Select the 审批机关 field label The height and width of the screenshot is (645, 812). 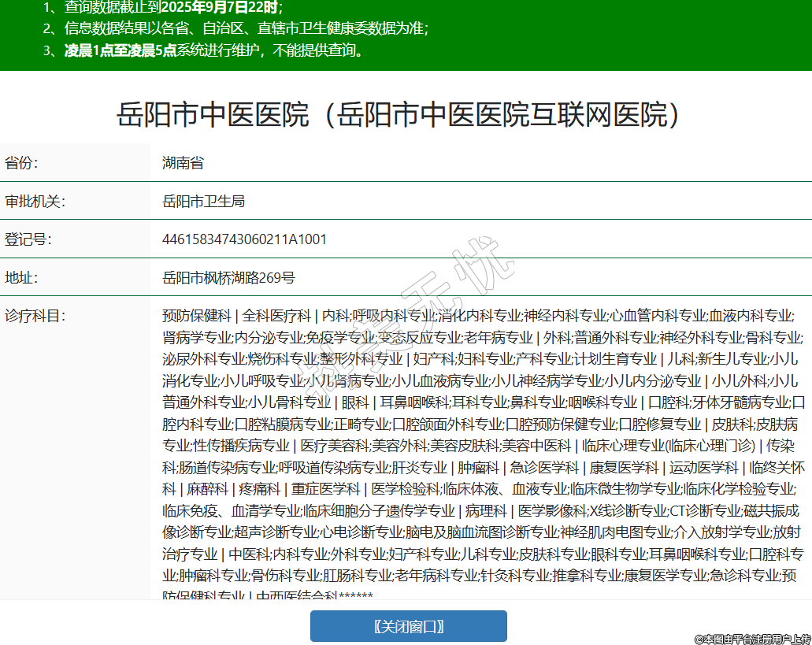pos(35,201)
